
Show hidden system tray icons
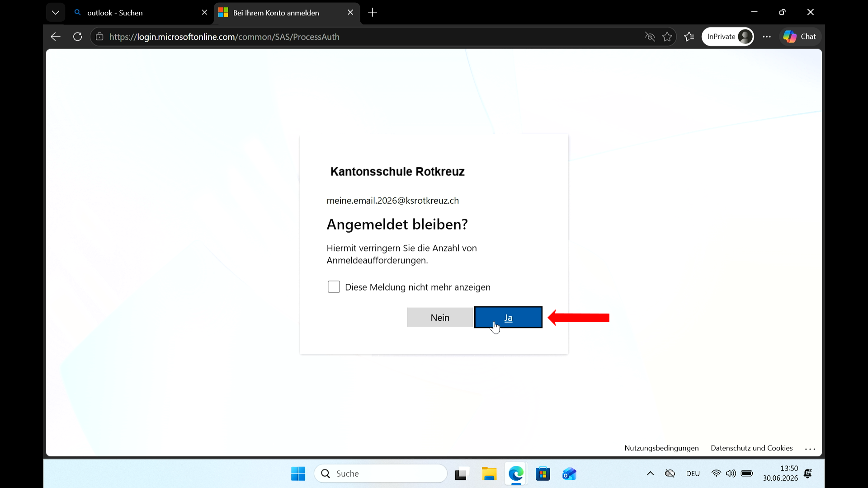click(x=650, y=474)
